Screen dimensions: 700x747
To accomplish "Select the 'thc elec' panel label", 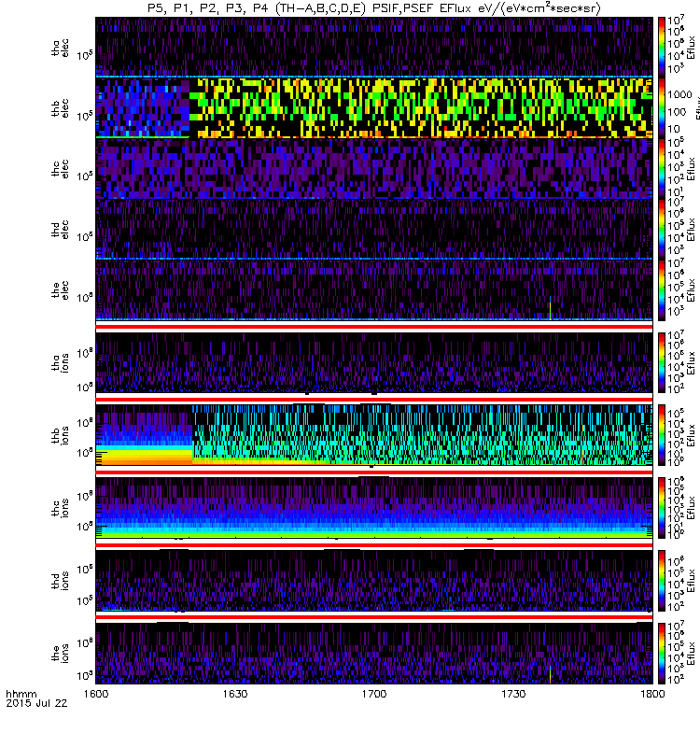I will pos(61,169).
